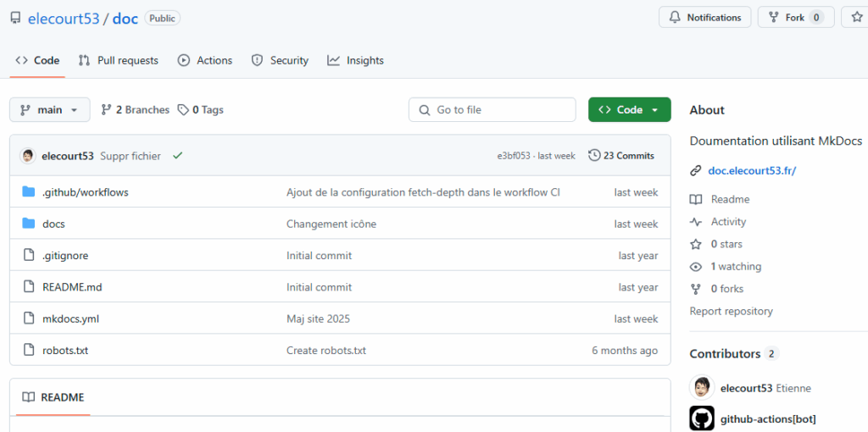View the 2 Branches list
Viewport: 868px width, 432px height.
click(x=135, y=110)
